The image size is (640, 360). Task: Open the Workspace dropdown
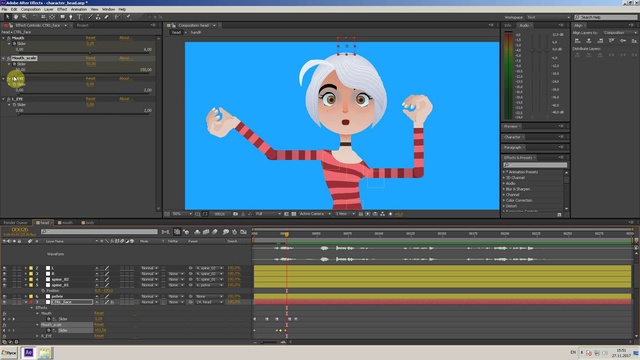[x=548, y=17]
